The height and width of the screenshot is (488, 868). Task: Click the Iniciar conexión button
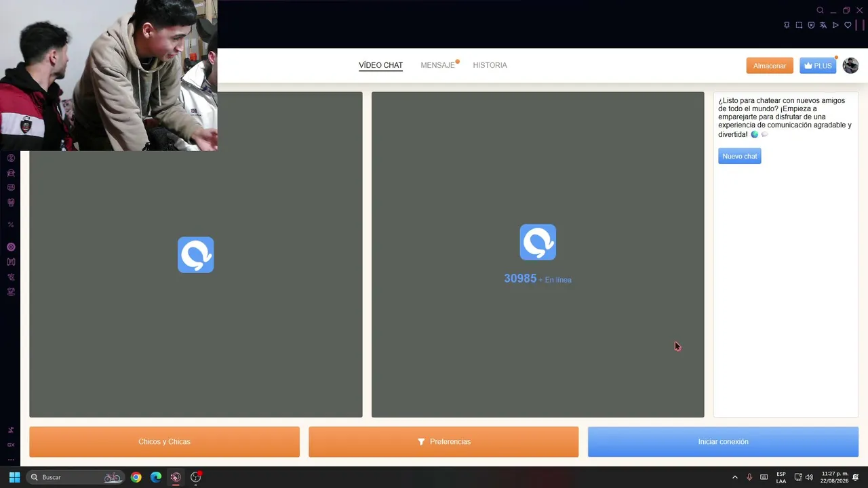tap(723, 442)
